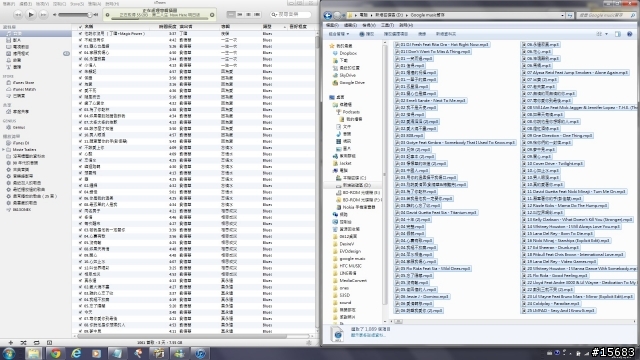
Task: Select iTunes DJ playlist in sidebar
Action: (x=21, y=143)
